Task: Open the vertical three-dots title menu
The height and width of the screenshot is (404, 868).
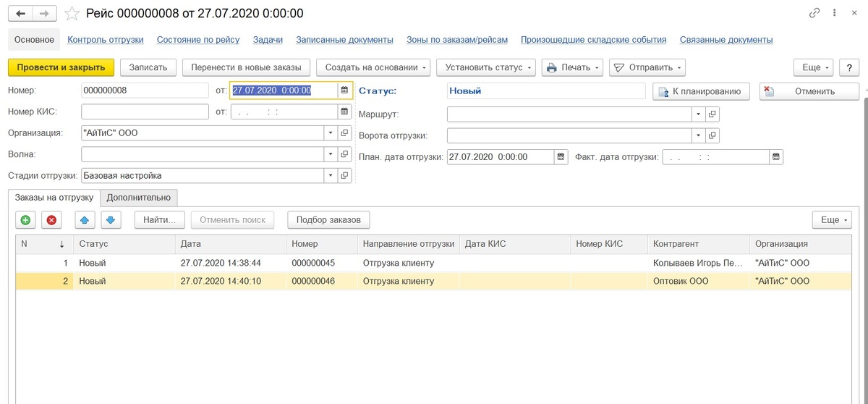Action: coord(834,13)
